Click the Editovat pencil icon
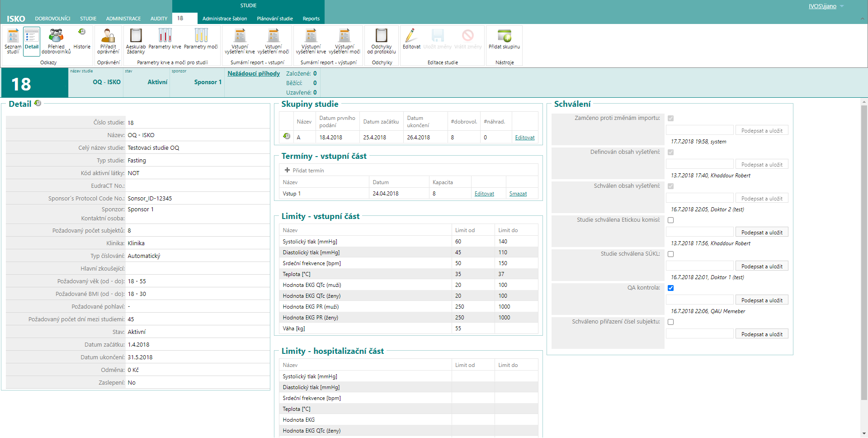The width and height of the screenshot is (868, 438). 411,39
